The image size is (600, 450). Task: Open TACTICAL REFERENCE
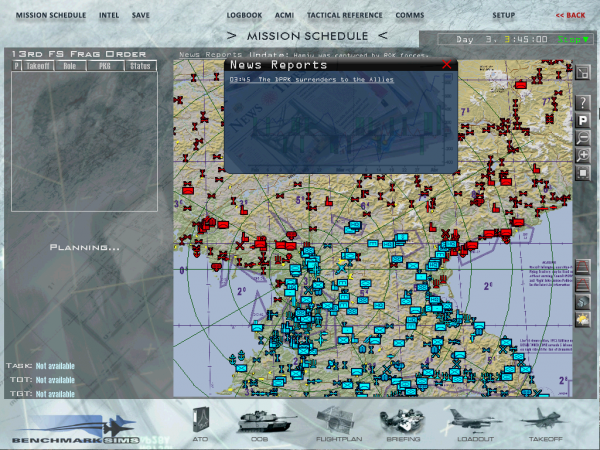344,15
